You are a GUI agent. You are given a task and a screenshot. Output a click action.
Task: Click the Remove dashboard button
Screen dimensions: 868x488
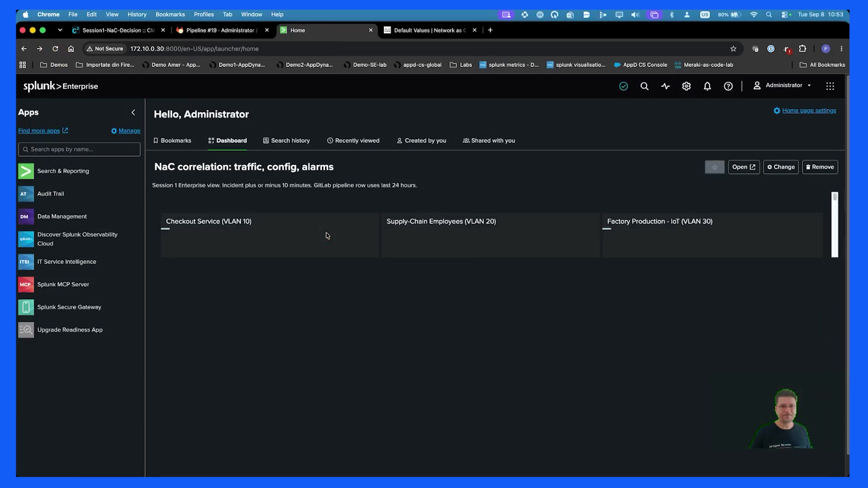[820, 167]
